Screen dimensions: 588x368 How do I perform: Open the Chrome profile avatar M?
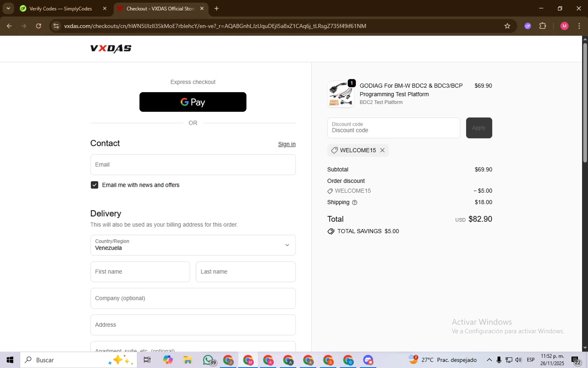564,26
